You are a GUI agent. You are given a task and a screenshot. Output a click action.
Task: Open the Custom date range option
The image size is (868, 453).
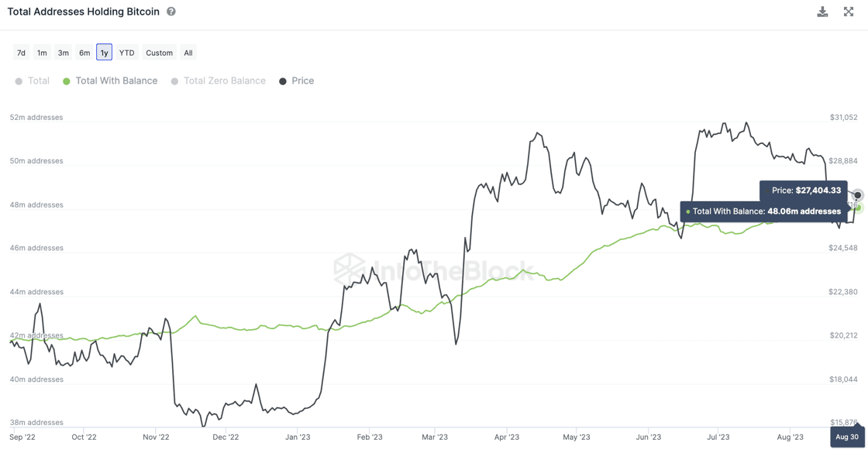click(159, 52)
